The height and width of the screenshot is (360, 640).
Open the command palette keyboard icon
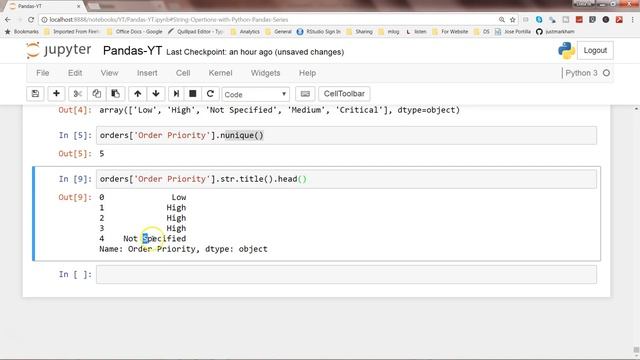click(x=305, y=94)
